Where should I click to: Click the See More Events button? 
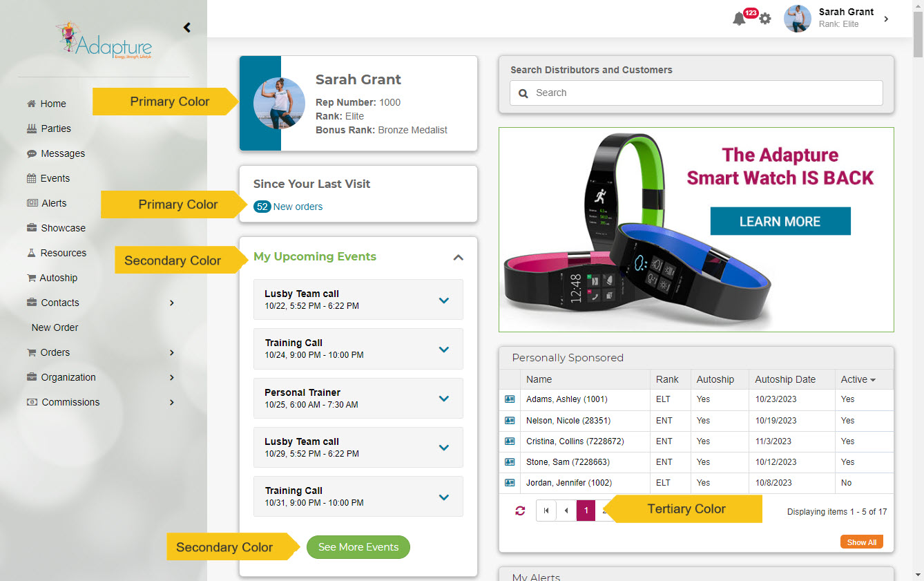(358, 547)
